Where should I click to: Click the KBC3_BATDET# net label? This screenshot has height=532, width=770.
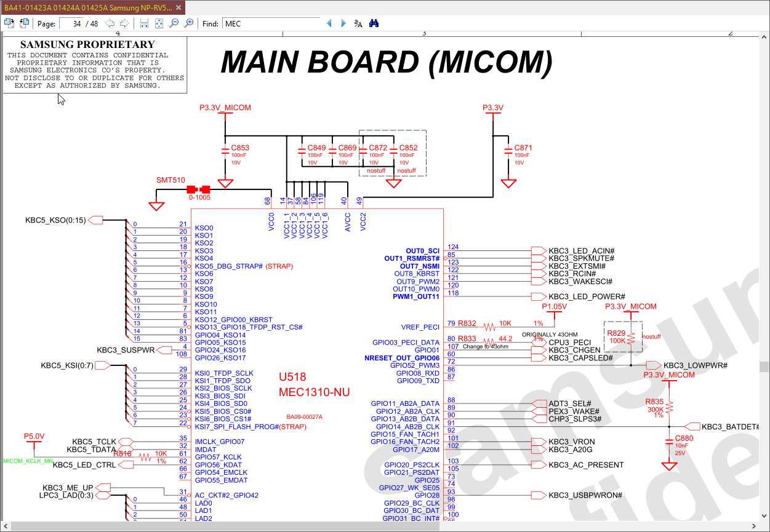pos(731,427)
